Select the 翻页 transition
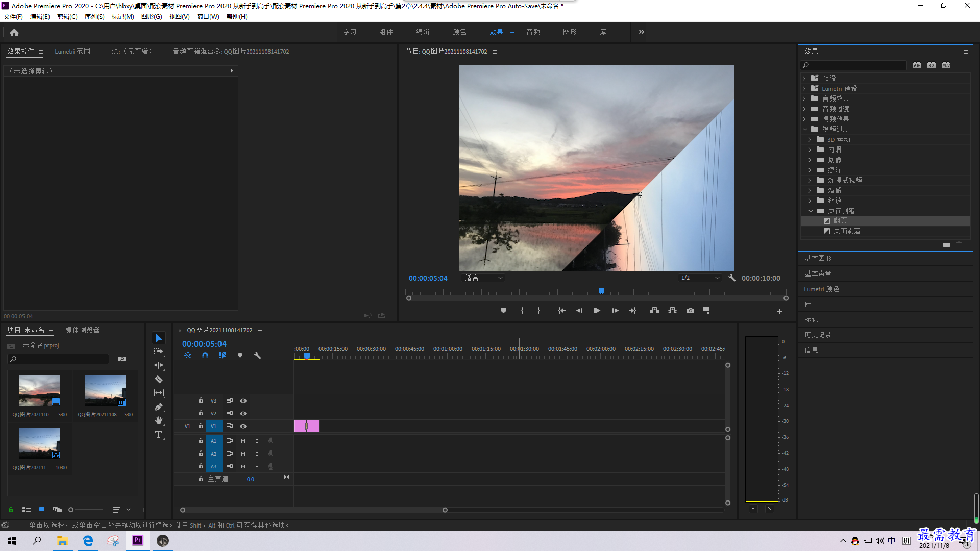The width and height of the screenshot is (980, 551). pyautogui.click(x=840, y=221)
